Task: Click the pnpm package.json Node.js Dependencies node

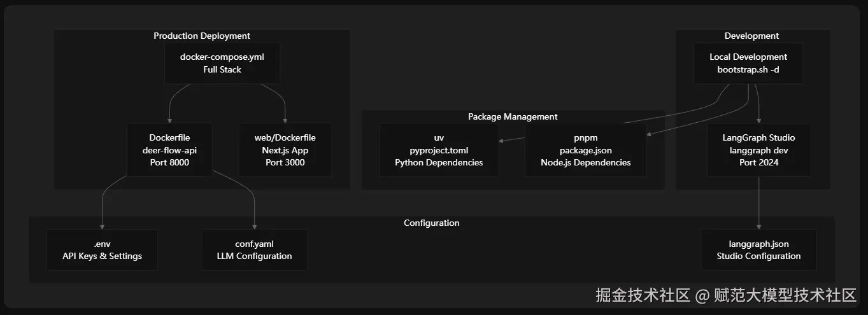Action: 585,150
